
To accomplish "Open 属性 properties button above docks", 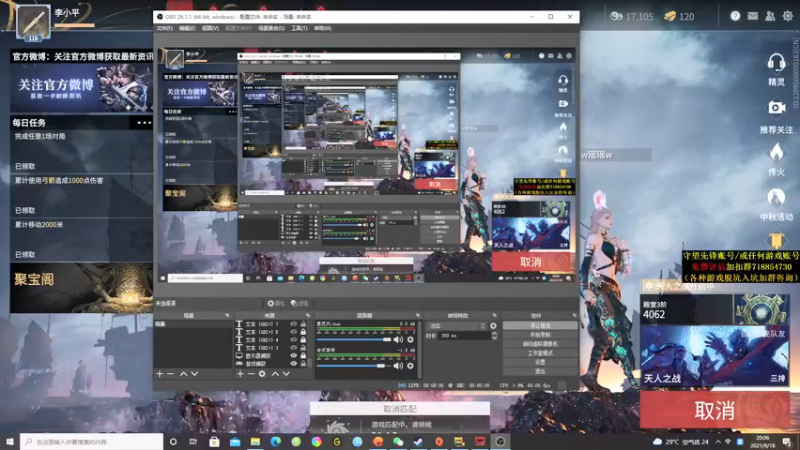I will [x=276, y=304].
